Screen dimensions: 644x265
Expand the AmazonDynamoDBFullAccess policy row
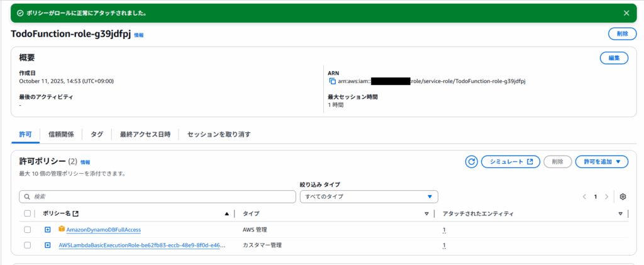click(47, 230)
